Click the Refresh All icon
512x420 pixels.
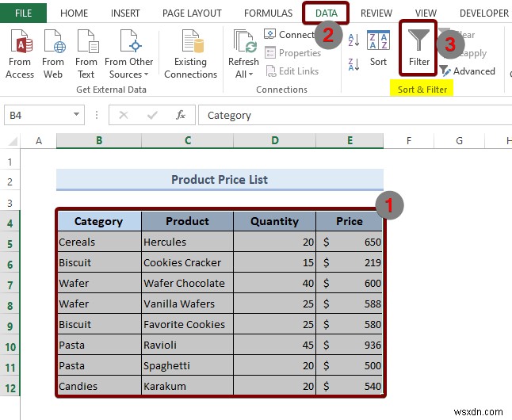245,41
